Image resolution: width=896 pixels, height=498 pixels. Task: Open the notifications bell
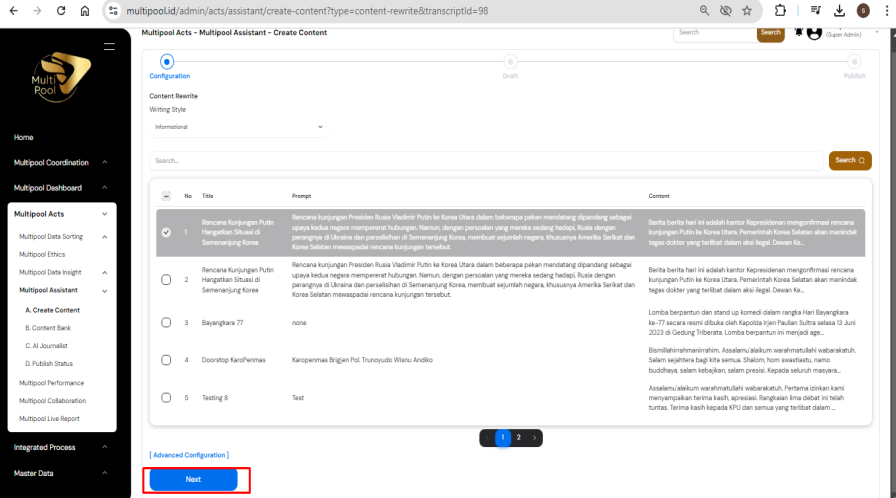(798, 32)
